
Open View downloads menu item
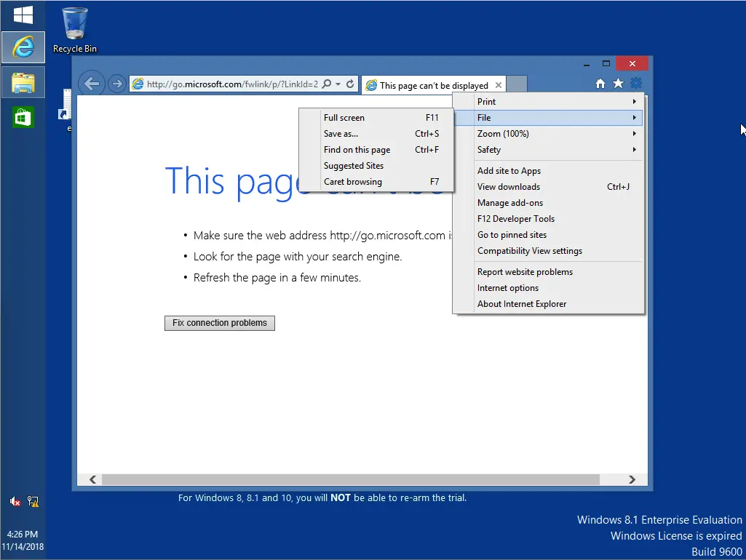(548, 187)
